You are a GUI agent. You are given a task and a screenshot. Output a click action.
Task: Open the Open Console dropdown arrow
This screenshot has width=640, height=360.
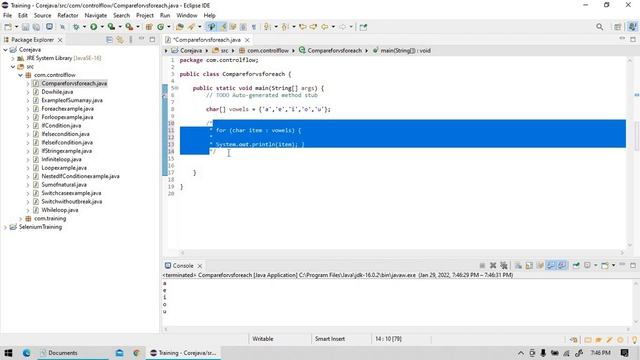click(x=613, y=265)
